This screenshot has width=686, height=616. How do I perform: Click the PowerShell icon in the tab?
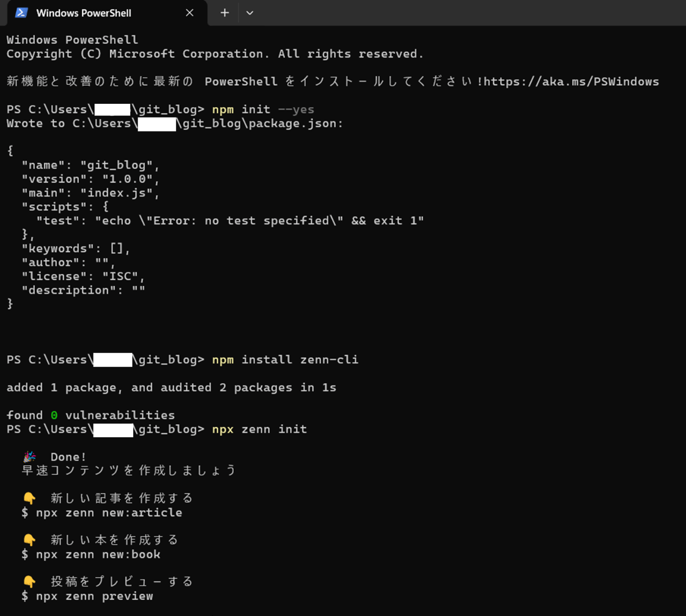click(21, 13)
